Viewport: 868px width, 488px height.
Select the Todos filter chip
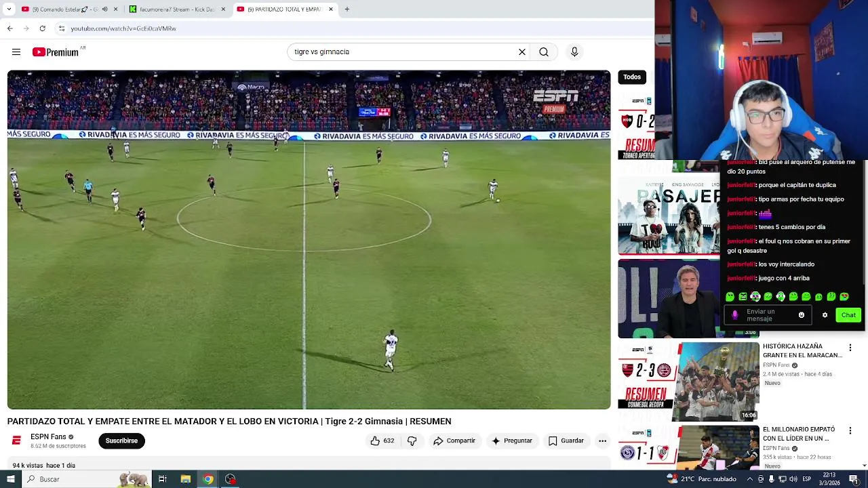[632, 77]
